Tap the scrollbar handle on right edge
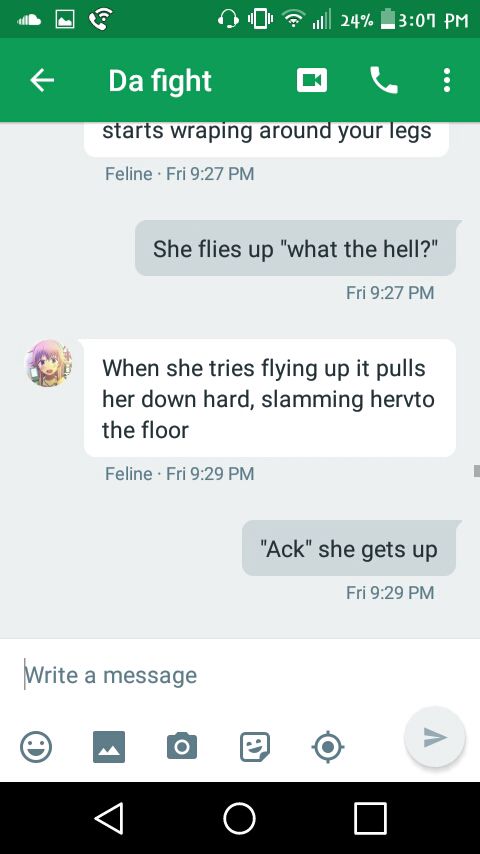 (477, 471)
